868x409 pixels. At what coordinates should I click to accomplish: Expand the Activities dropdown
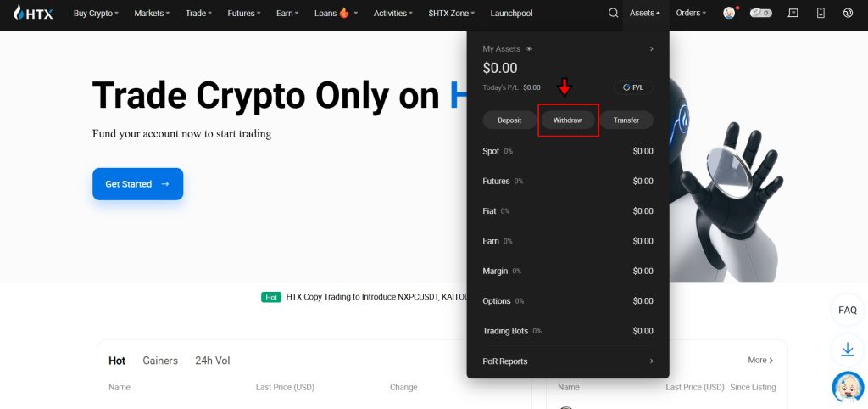click(393, 13)
